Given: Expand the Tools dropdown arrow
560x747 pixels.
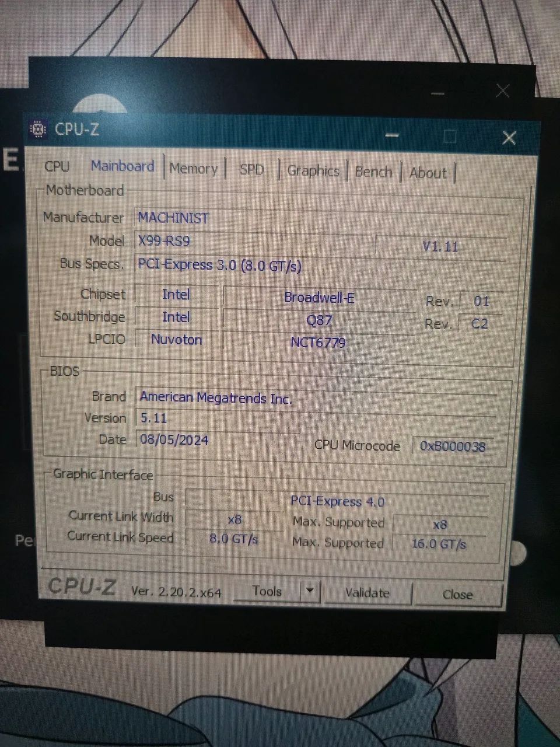Looking at the screenshot, I should click(310, 591).
